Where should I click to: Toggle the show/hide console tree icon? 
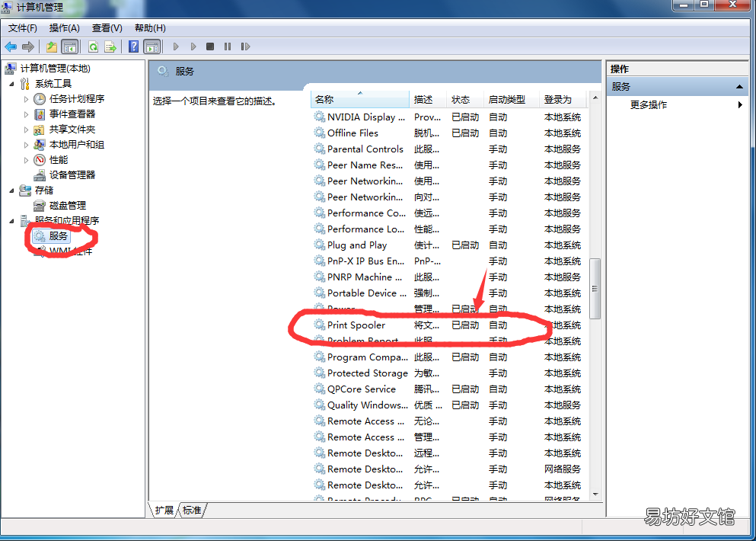70,46
